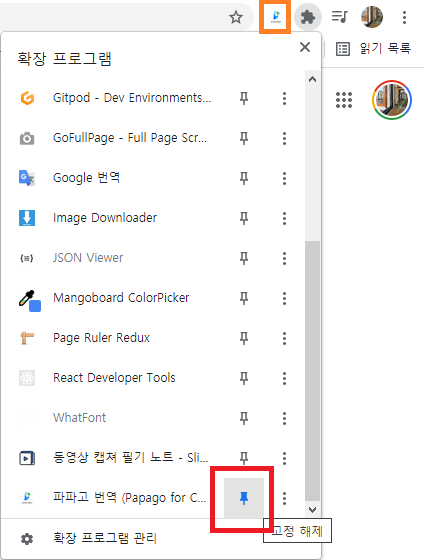Open more options for Image Downloader

coord(284,218)
